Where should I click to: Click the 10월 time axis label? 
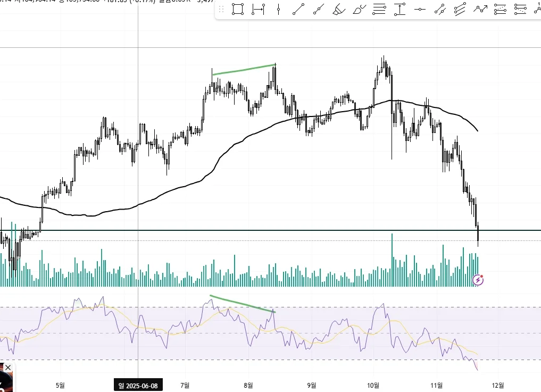(x=373, y=385)
